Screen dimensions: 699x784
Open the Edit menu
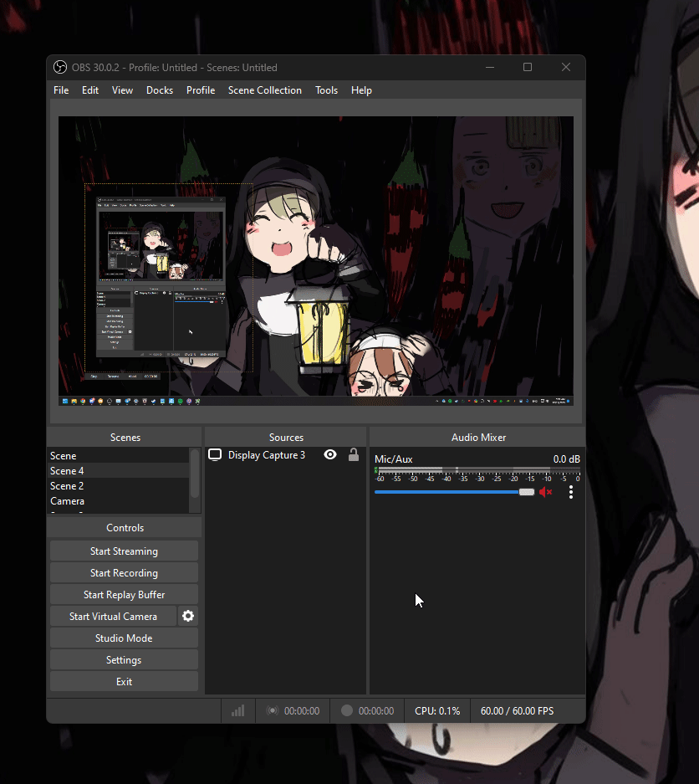(90, 90)
